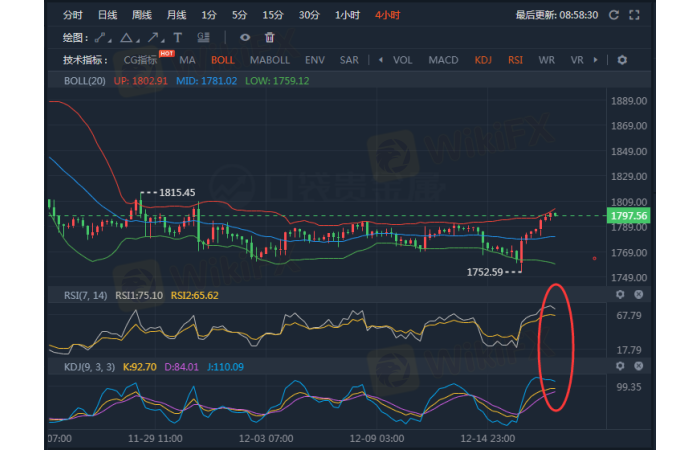Open indicator settings gear in toolbar
This screenshot has height=450, width=700.
coord(622,60)
